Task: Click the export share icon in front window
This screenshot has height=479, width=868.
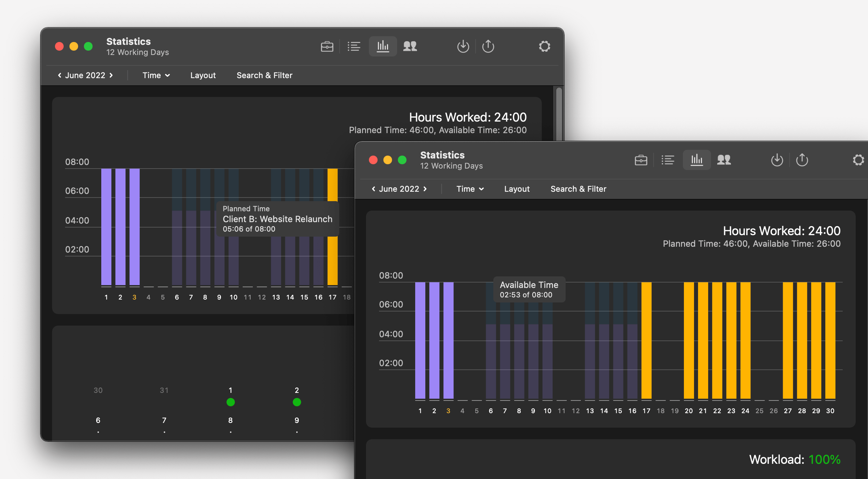Action: [x=802, y=160]
